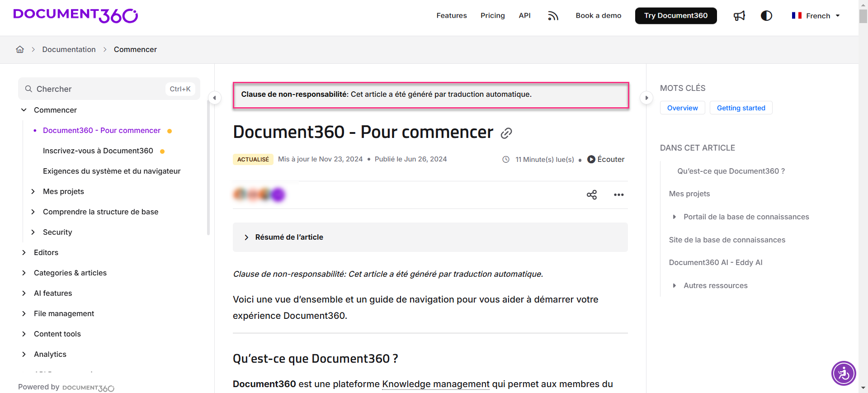Jump to Document360 AI - Eddy AI
This screenshot has width=868, height=393.
click(716, 262)
